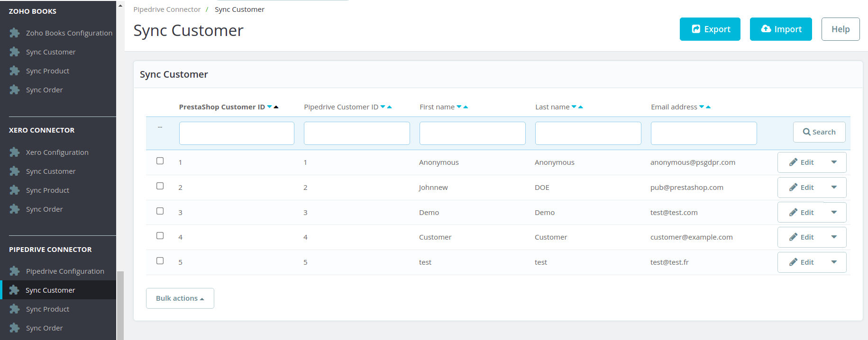The height and width of the screenshot is (340, 868).
Task: Click puzzle icon next to Zoho Sync Product
Action: pos(15,71)
